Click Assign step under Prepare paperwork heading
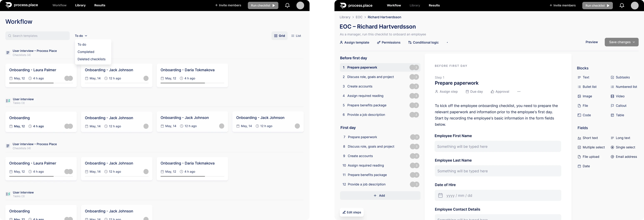 tap(446, 91)
